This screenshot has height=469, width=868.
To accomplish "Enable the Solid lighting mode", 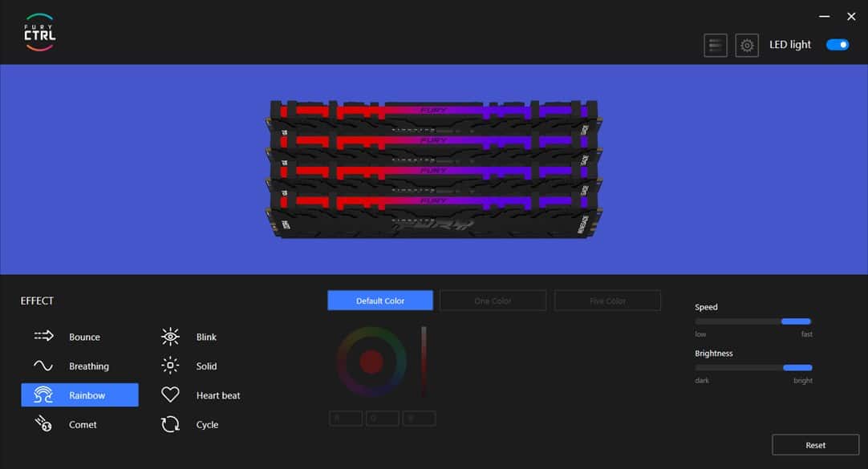I will (206, 366).
